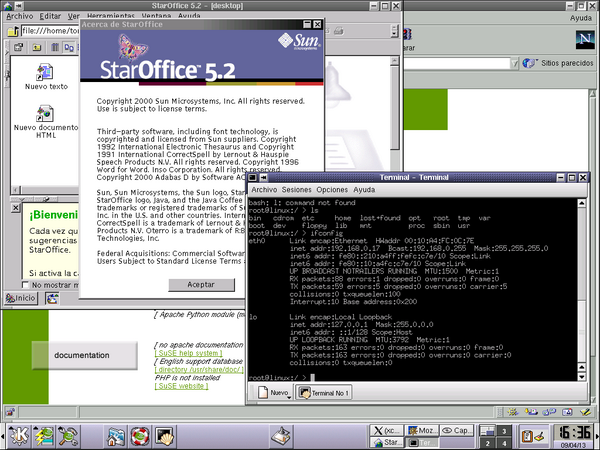Click the Mozilla status bar lock icon
This screenshot has height=450, width=600.
(10, 412)
